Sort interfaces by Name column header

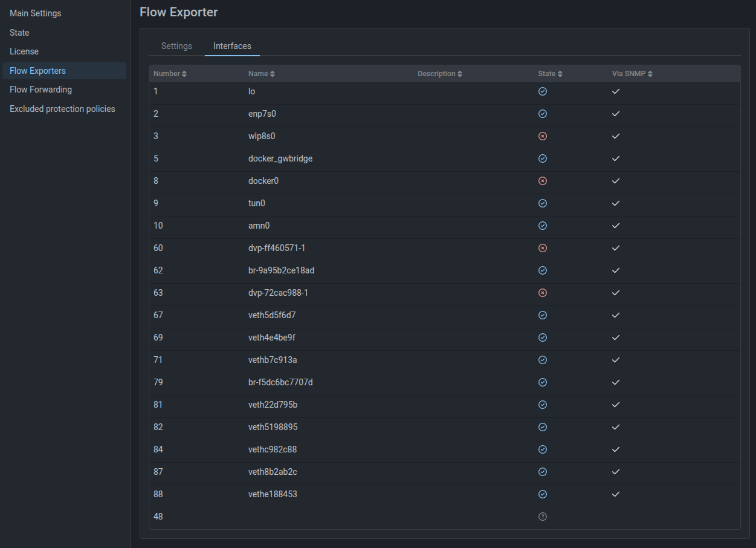tap(261, 74)
